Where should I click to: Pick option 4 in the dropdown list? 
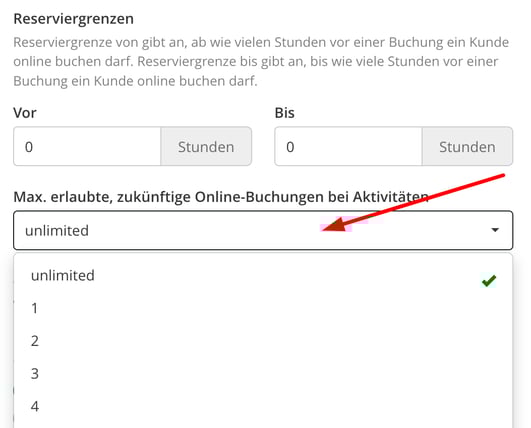click(263, 406)
